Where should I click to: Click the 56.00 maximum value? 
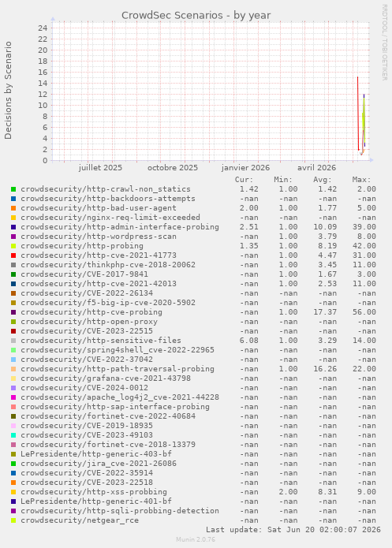pyautogui.click(x=364, y=312)
